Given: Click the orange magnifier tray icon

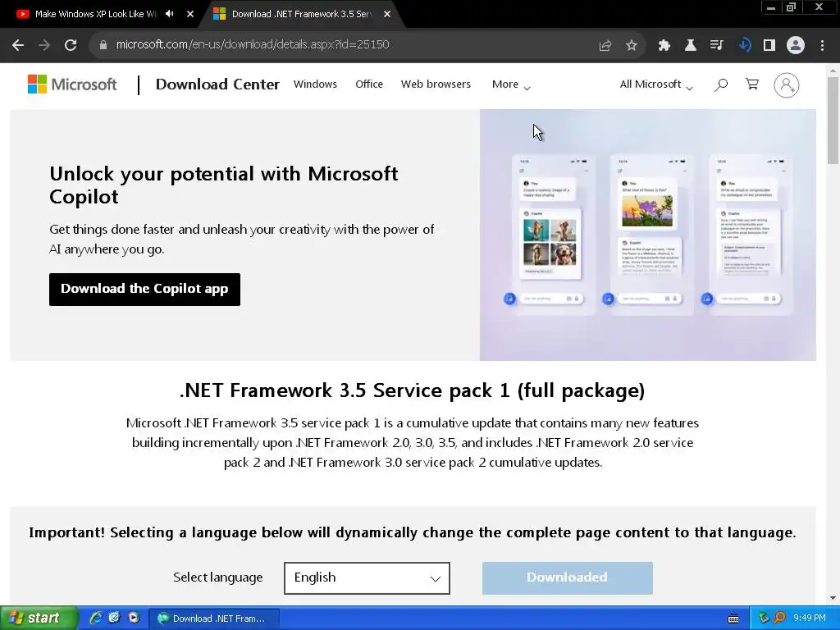Looking at the screenshot, I should click(779, 619).
